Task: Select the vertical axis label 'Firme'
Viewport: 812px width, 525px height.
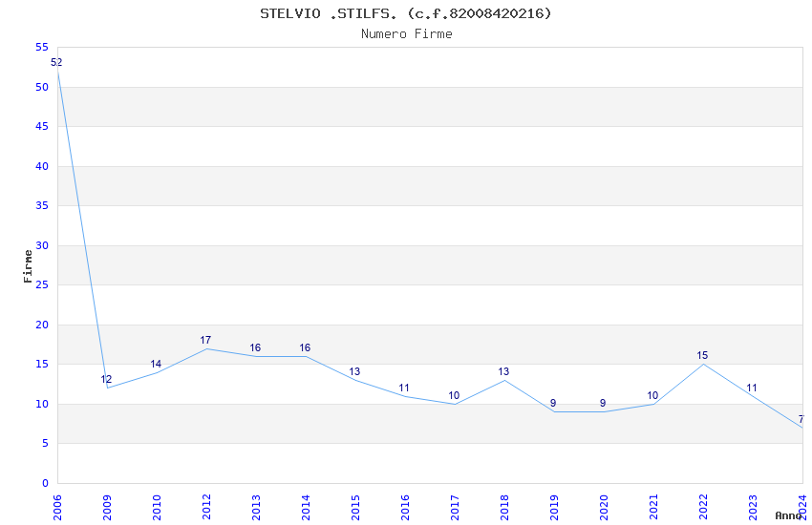Action: click(x=28, y=266)
